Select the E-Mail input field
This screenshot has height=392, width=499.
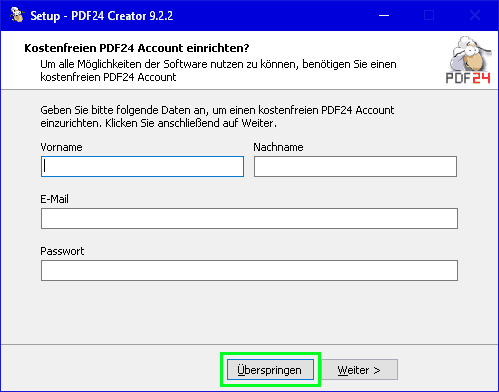click(249, 218)
